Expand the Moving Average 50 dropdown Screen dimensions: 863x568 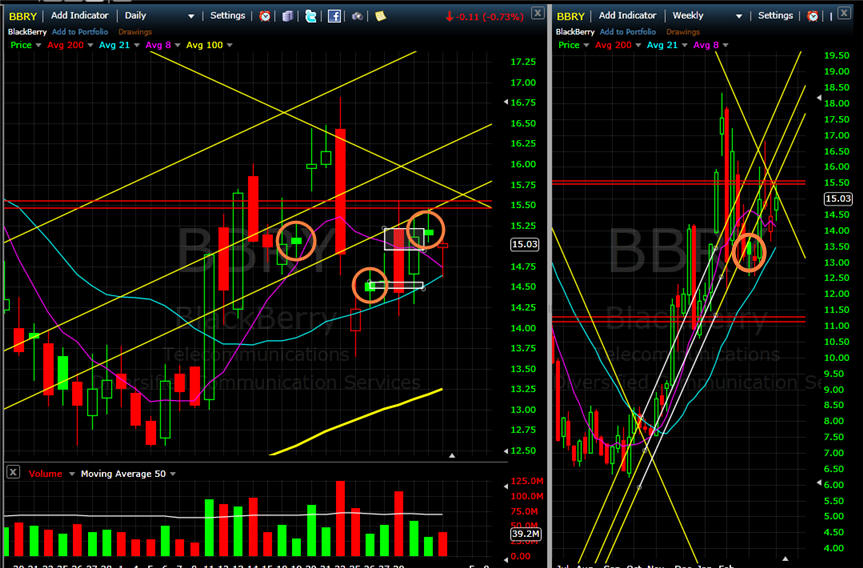coord(173,474)
